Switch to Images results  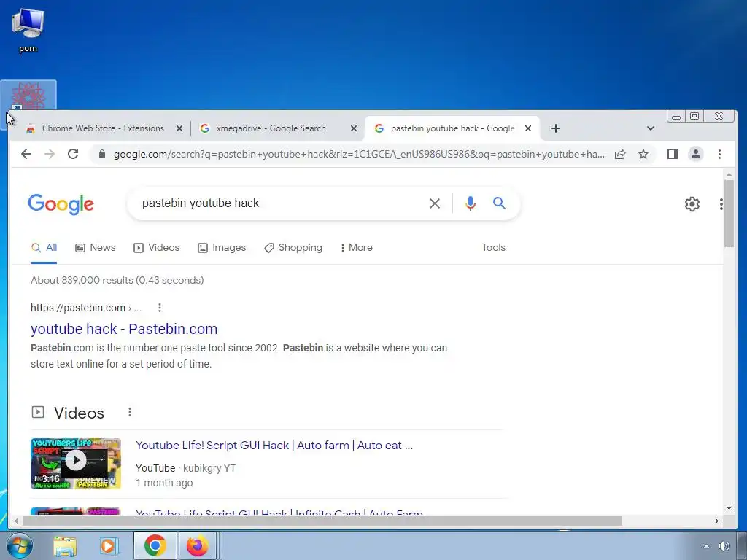point(222,248)
